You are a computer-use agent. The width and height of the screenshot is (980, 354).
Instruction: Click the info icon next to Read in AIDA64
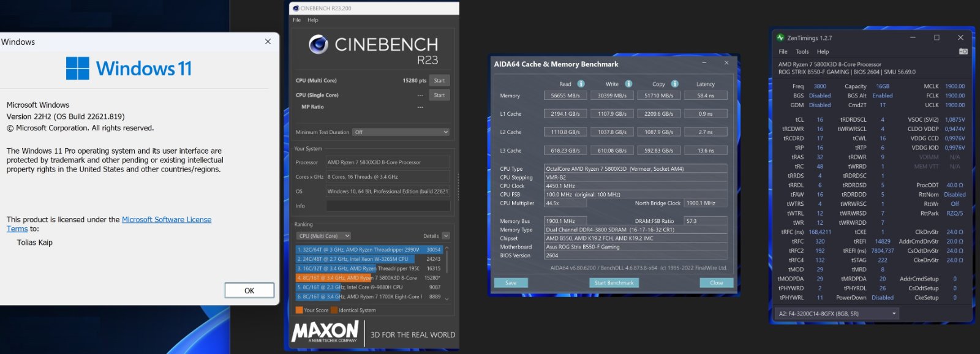coord(581,84)
